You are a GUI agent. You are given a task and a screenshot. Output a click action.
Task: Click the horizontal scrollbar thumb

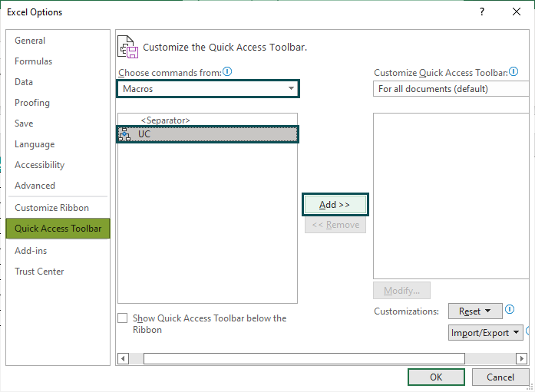tap(304, 358)
